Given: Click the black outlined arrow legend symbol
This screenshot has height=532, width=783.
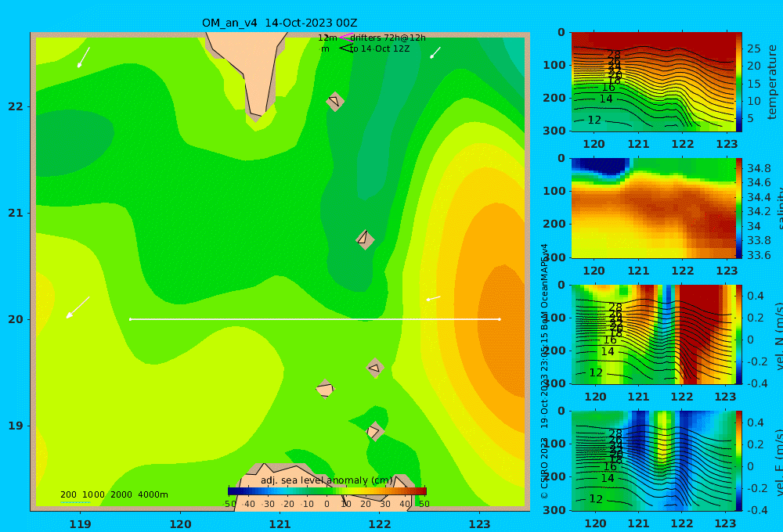Looking at the screenshot, I should [345, 49].
